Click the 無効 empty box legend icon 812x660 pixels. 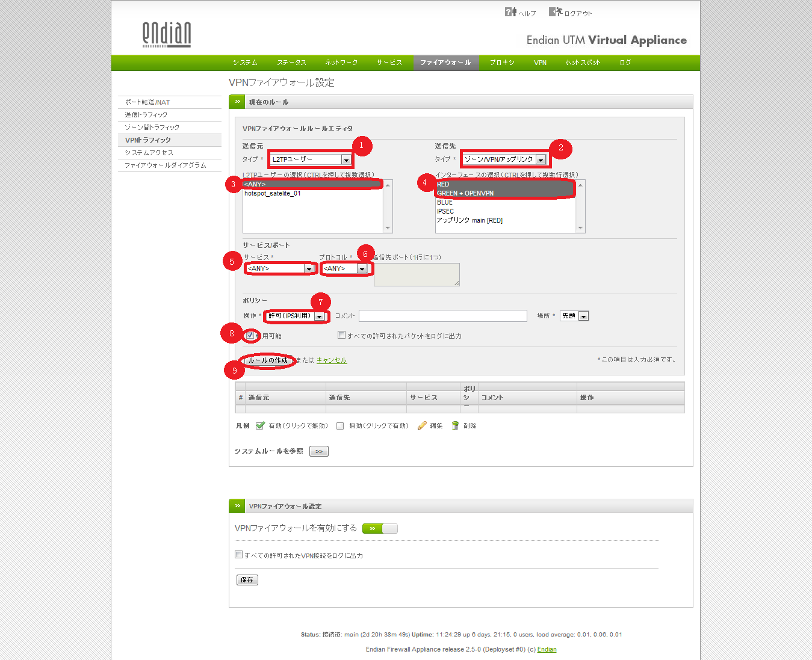340,426
